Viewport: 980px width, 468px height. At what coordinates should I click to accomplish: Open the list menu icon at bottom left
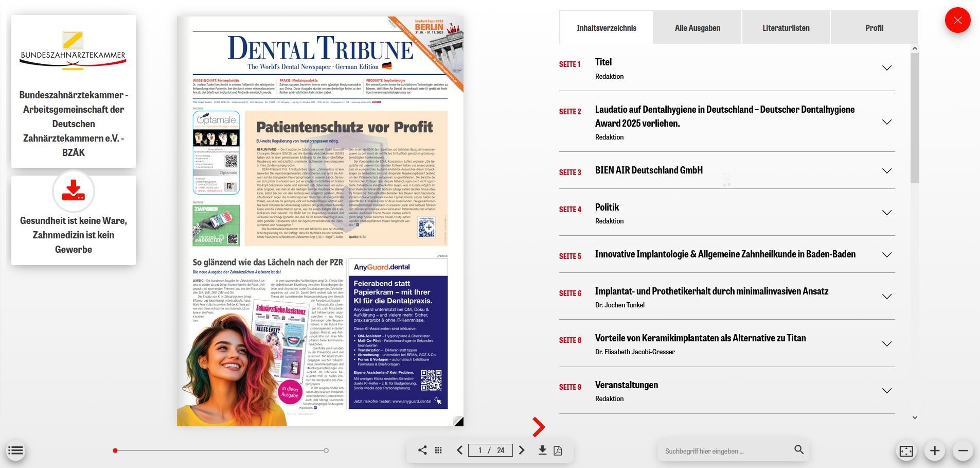point(15,452)
